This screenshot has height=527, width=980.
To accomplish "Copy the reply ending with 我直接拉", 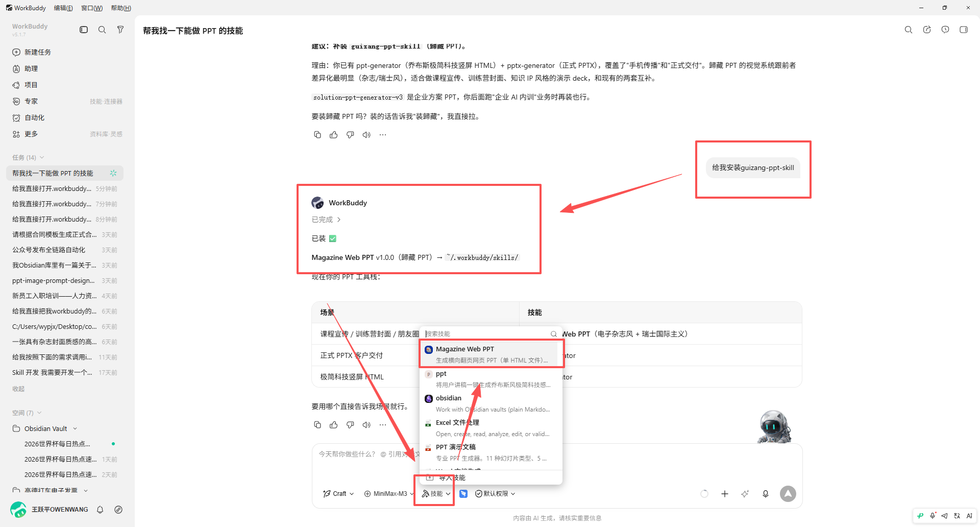I will click(x=317, y=135).
